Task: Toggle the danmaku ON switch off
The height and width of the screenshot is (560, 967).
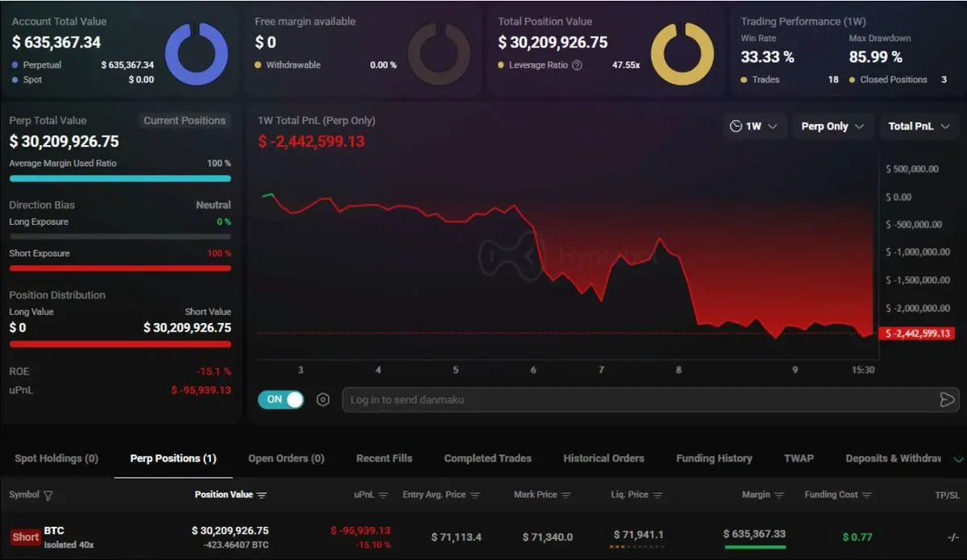Action: 280,400
